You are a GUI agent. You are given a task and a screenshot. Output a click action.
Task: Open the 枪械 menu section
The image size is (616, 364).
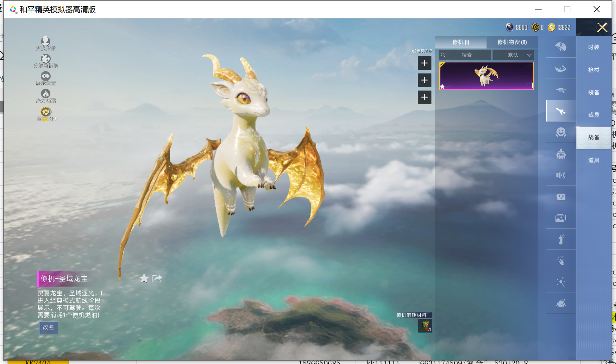[594, 70]
